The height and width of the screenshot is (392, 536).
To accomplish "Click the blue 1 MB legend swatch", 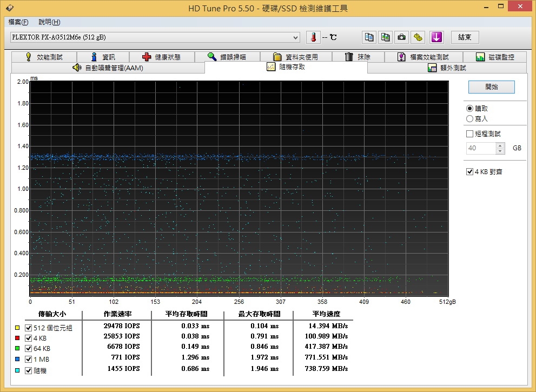I will click(17, 359).
